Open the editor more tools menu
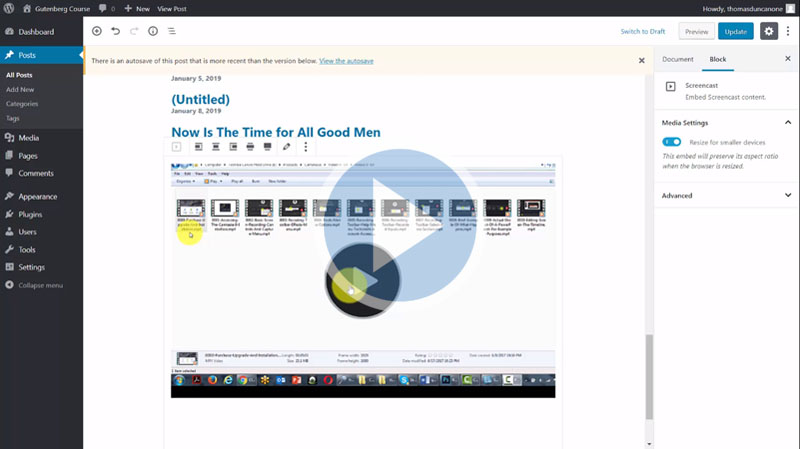 (789, 31)
